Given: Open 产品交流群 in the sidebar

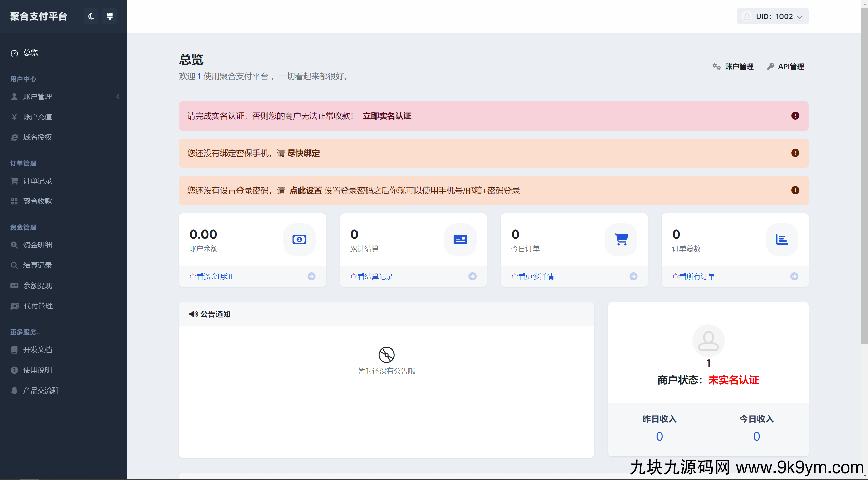Looking at the screenshot, I should [x=41, y=391].
